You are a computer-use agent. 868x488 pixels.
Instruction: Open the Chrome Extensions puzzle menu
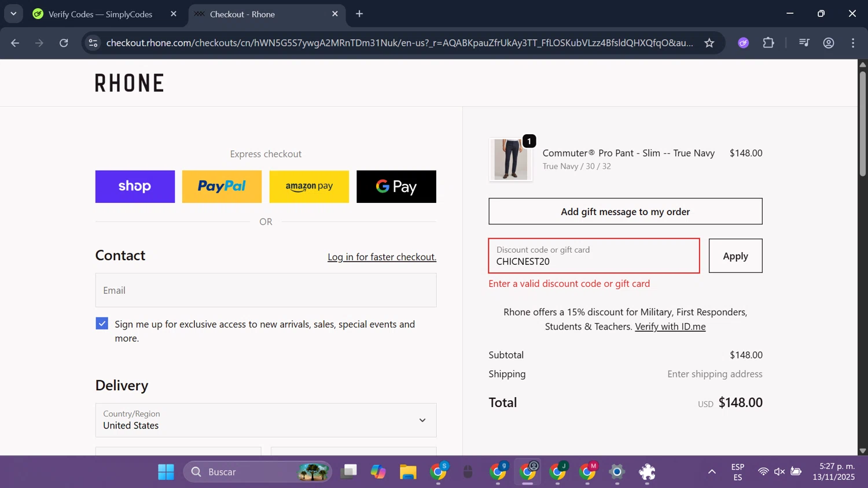pyautogui.click(x=768, y=43)
